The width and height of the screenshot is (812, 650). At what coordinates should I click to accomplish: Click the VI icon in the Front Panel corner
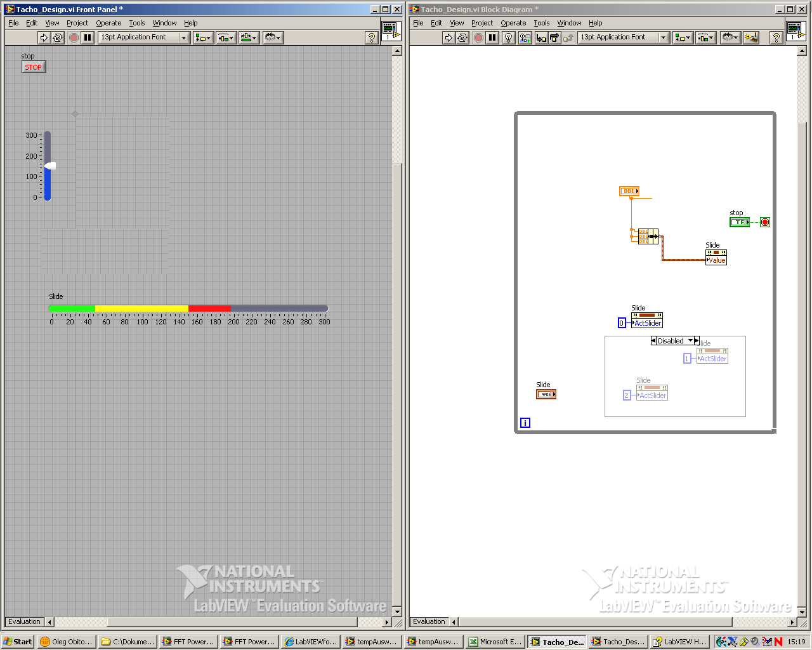(x=391, y=31)
